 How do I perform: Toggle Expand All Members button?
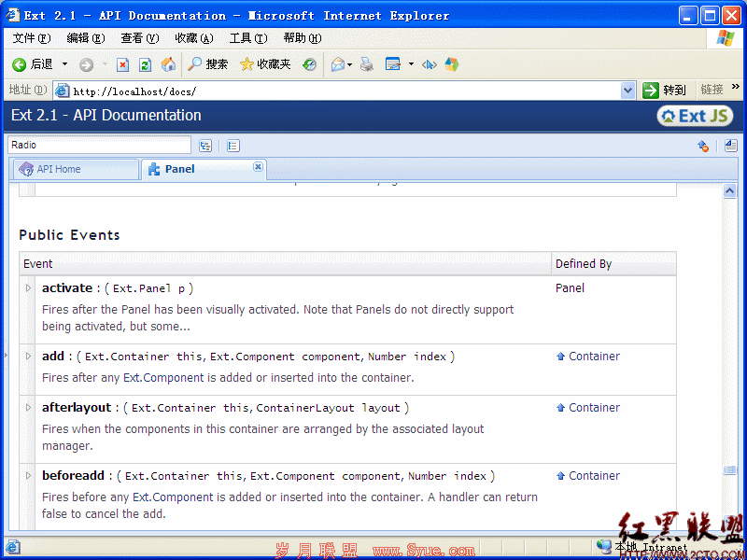point(731,146)
